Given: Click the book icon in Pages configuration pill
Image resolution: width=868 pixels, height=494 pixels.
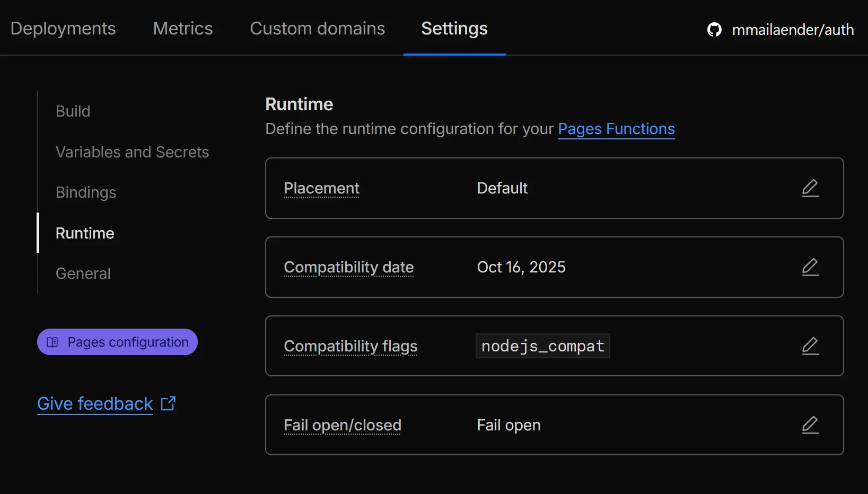Looking at the screenshot, I should click(52, 342).
